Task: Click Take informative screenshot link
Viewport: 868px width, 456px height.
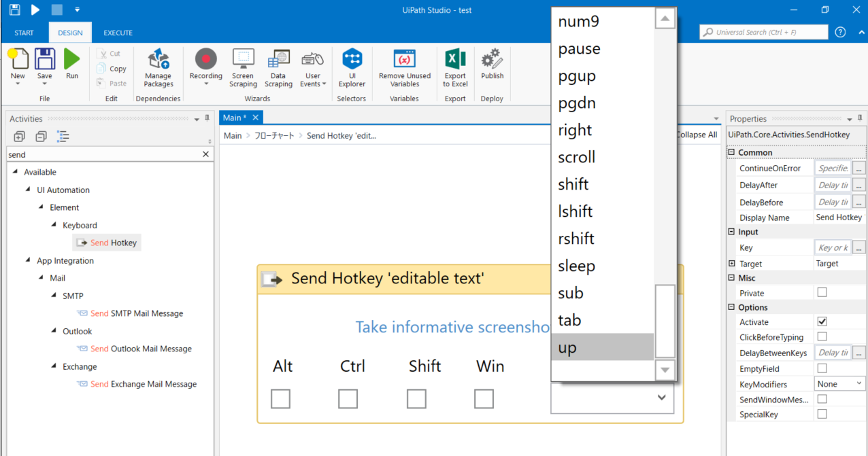Action: [x=453, y=328]
